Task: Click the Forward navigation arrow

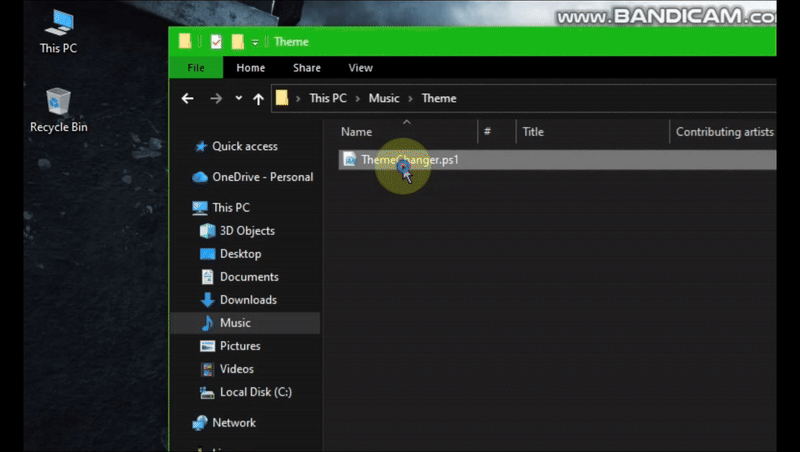Action: point(216,98)
